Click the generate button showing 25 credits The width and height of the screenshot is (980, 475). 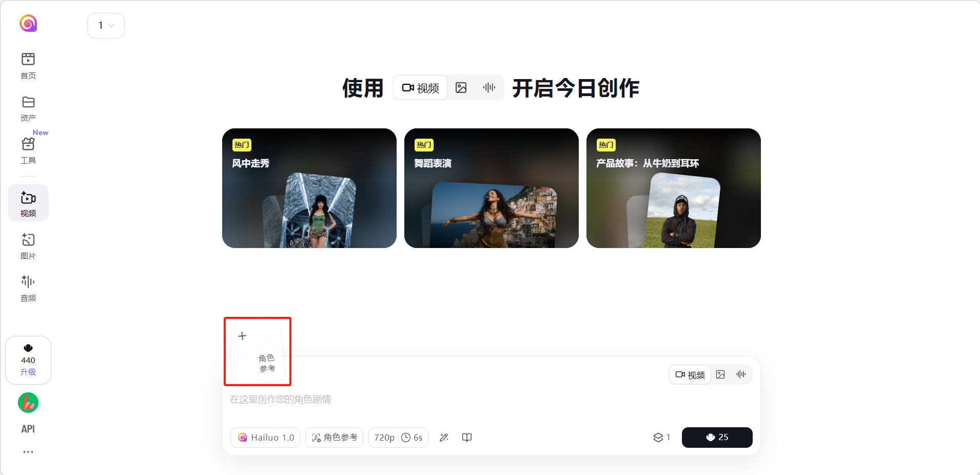coord(717,438)
